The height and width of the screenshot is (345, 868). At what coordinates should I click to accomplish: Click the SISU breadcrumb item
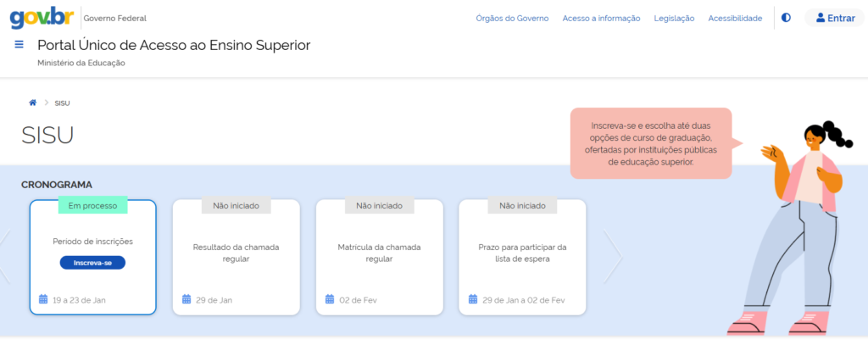62,103
